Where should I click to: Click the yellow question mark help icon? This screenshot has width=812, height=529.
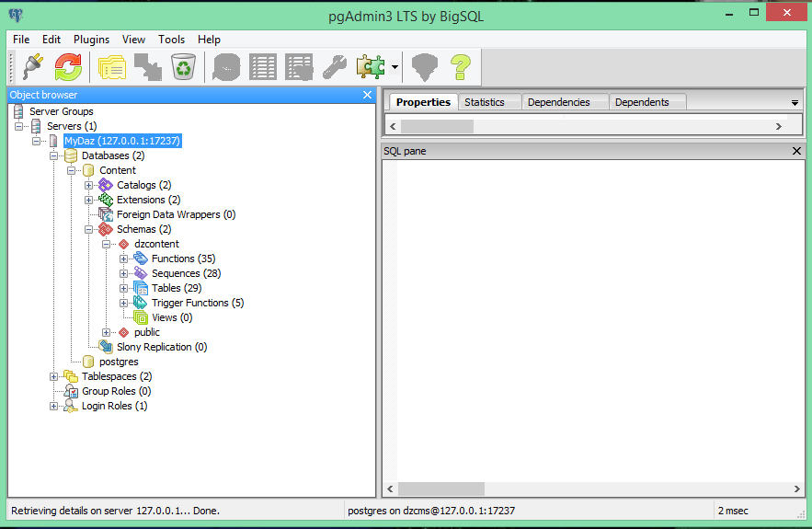[461, 67]
